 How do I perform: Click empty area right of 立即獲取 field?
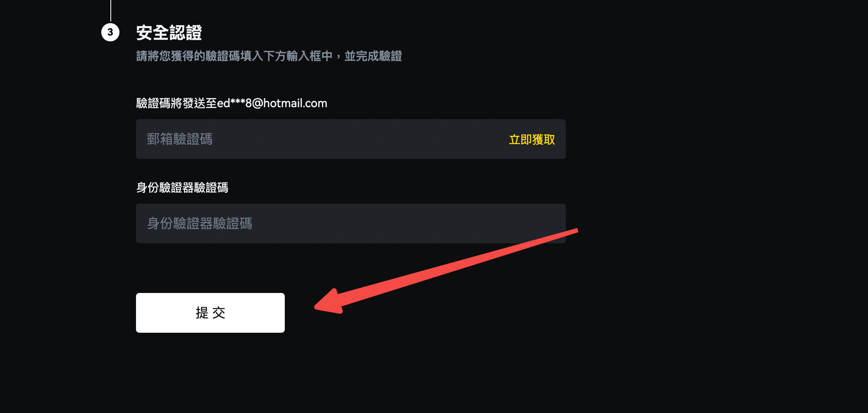pos(703,139)
